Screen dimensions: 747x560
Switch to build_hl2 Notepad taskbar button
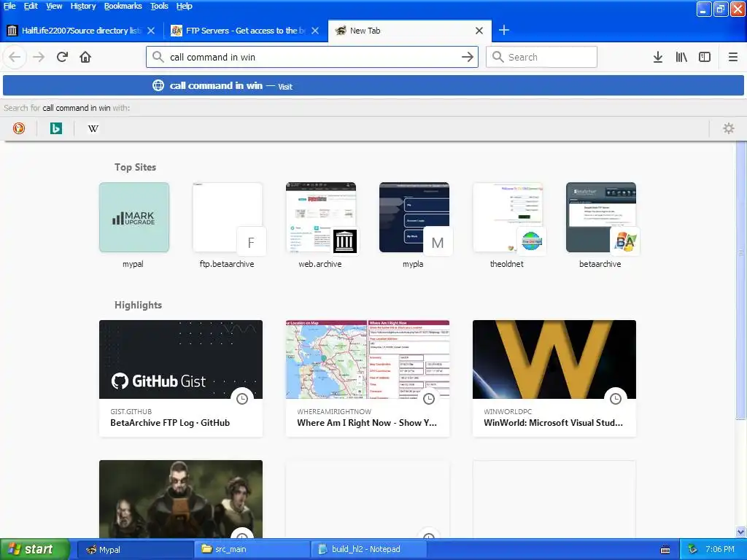[368, 550]
